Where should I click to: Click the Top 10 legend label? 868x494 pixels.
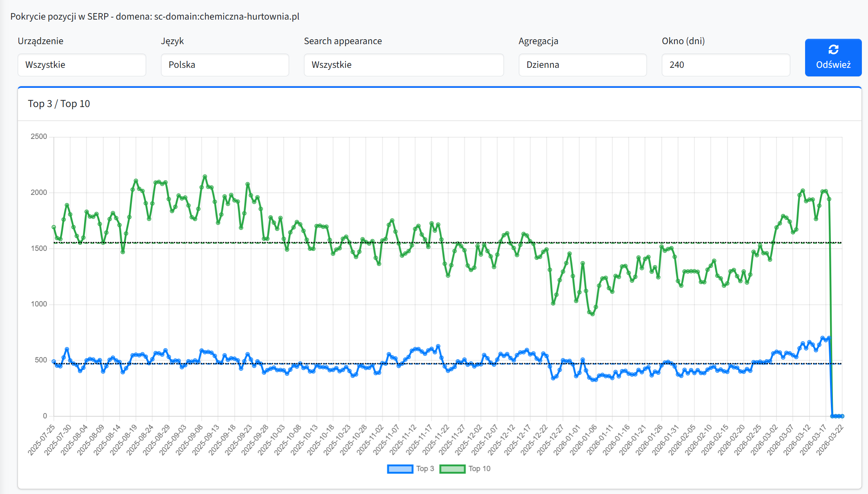tap(479, 469)
